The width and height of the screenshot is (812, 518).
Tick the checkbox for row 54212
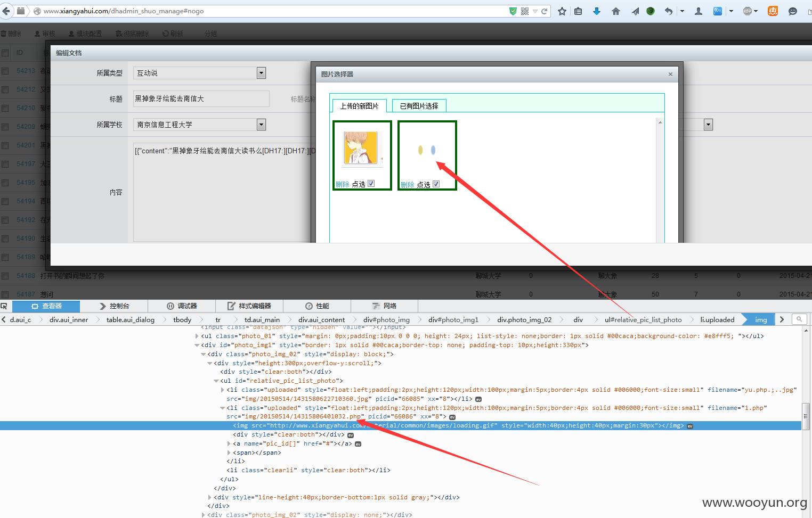pos(5,89)
